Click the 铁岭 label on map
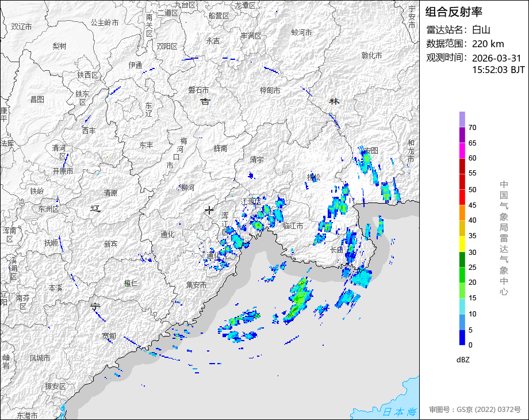Viewport: 529px width, 420px height. click(37, 191)
